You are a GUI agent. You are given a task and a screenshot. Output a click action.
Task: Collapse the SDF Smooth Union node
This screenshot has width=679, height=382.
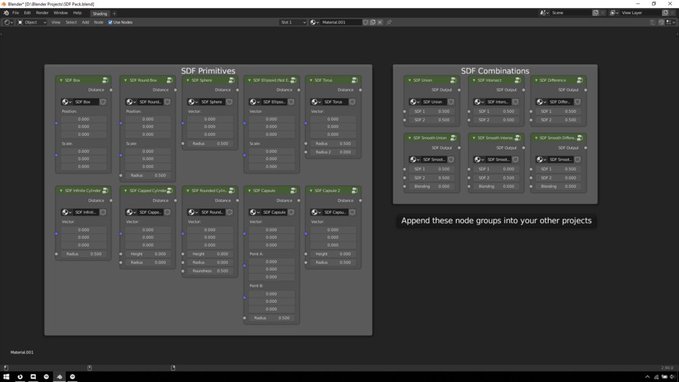click(x=410, y=138)
